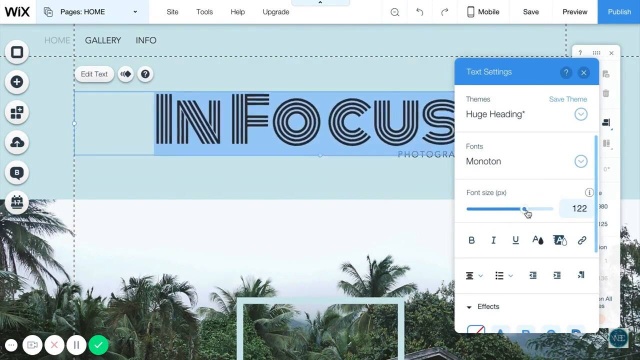Click the text highlight color icon
Viewport: 640px width, 360px height.
coord(560,240)
